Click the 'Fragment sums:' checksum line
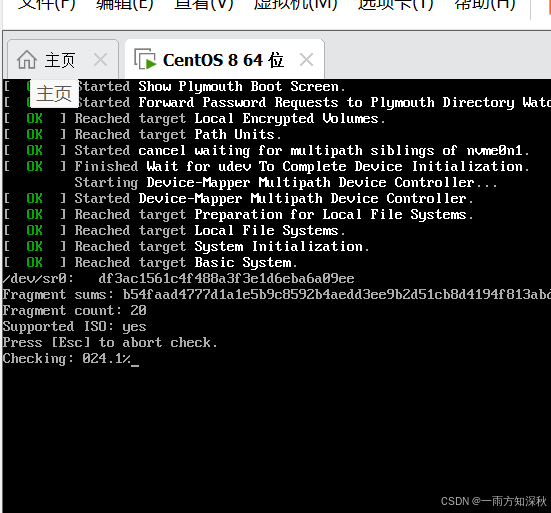The width and height of the screenshot is (551, 513). [277, 294]
